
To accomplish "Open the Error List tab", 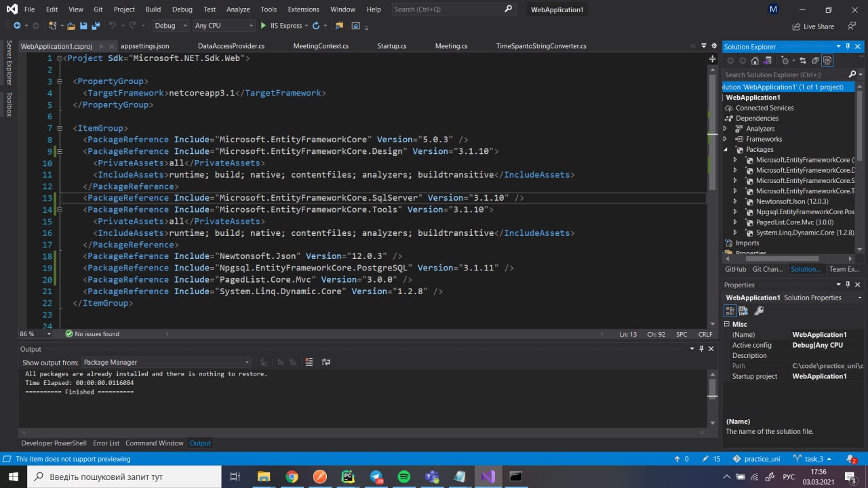I will 106,443.
